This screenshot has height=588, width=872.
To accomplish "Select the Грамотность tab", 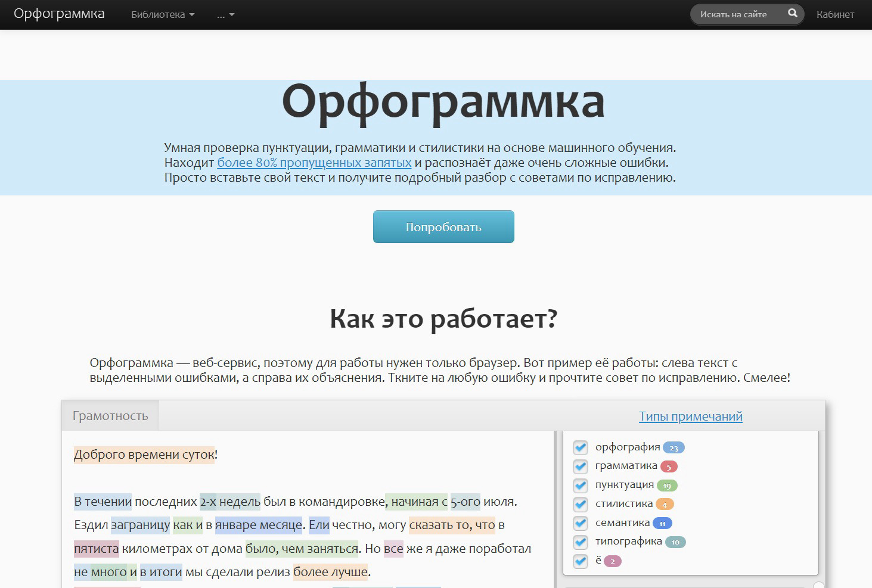I will pos(110,416).
